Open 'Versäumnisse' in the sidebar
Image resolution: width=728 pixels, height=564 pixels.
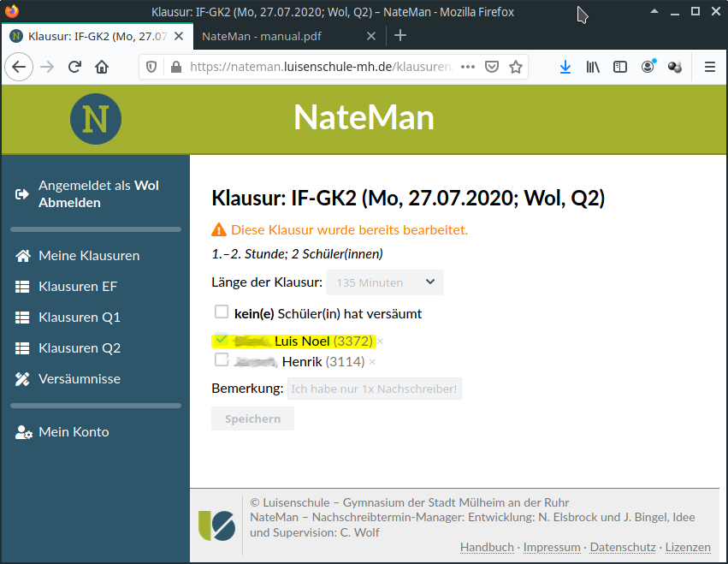[79, 379]
